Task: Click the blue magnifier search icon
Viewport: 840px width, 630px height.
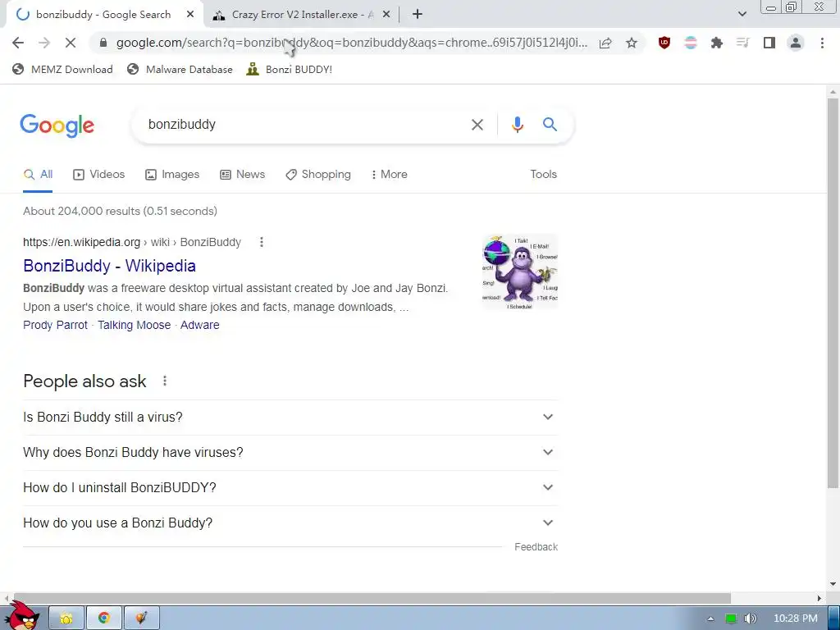Action: [x=550, y=125]
